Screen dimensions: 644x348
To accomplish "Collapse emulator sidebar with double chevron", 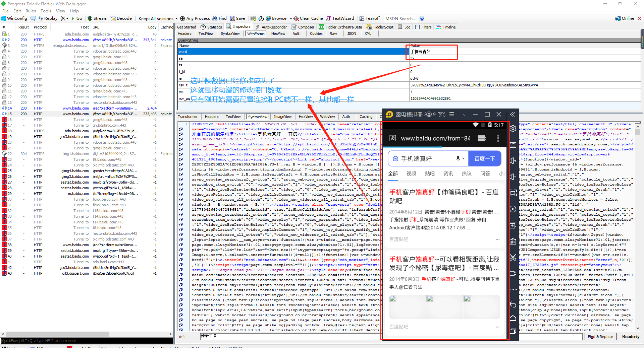I will click(513, 115).
